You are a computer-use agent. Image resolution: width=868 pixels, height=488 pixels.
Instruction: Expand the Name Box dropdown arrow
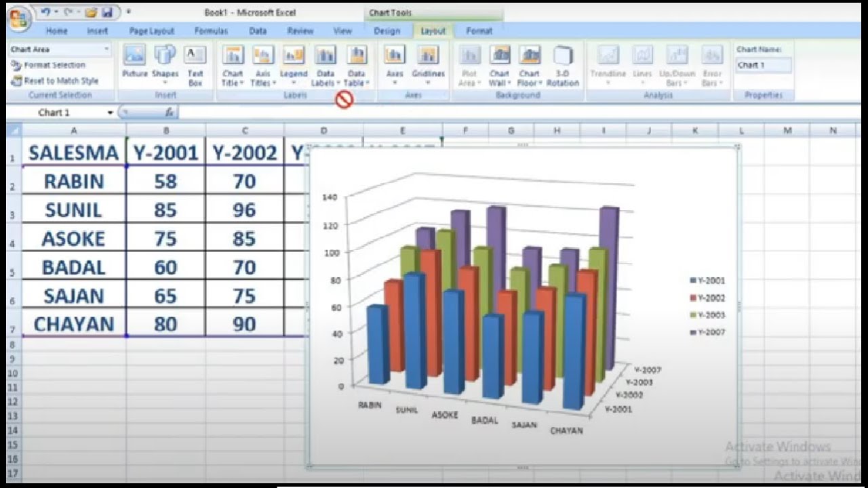[111, 113]
